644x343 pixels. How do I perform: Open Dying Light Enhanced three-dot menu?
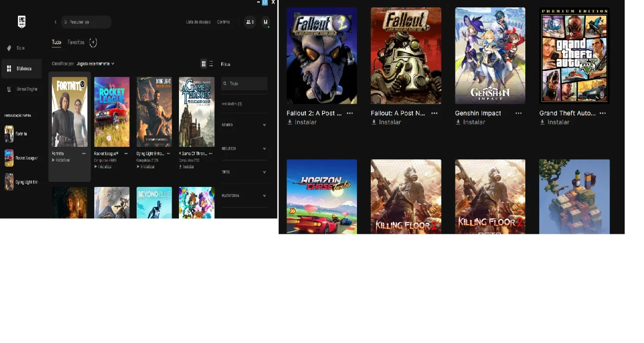(x=169, y=154)
